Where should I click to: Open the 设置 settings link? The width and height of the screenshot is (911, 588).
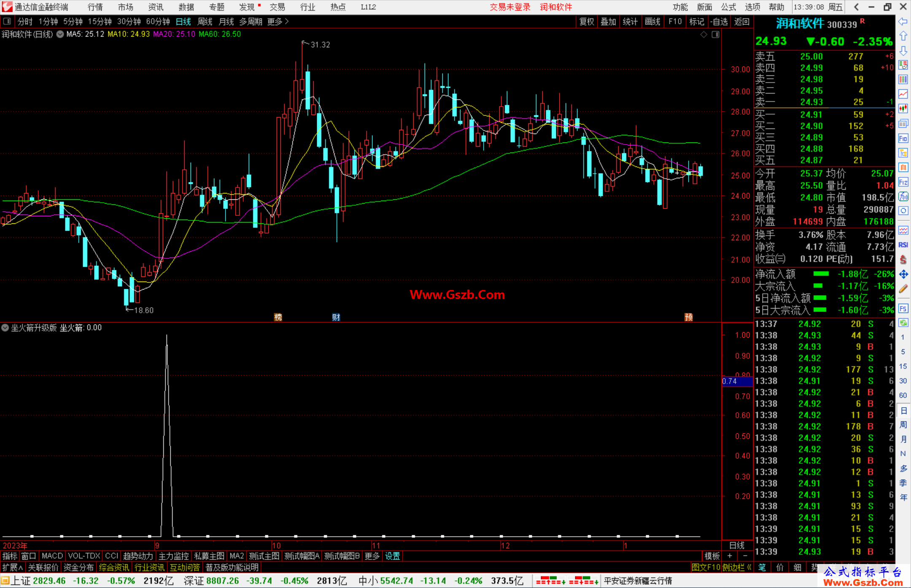tap(392, 556)
